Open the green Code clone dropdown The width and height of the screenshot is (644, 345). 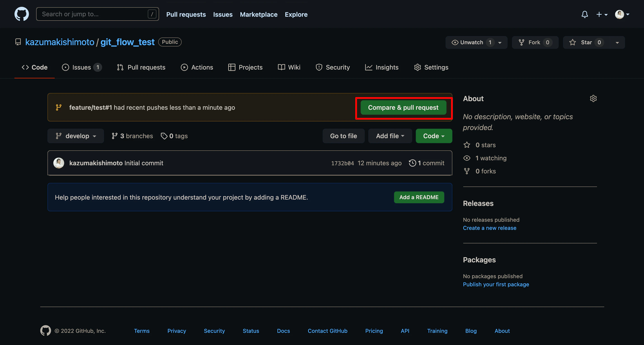click(x=434, y=136)
